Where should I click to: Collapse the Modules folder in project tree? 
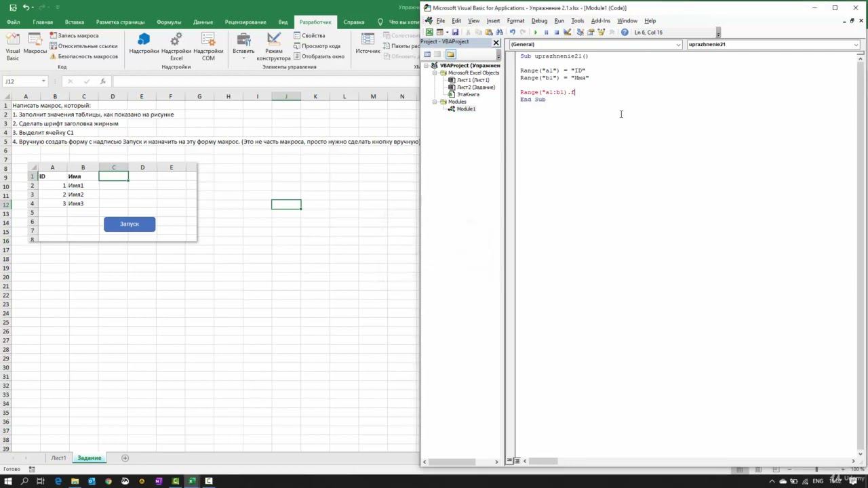(x=435, y=102)
